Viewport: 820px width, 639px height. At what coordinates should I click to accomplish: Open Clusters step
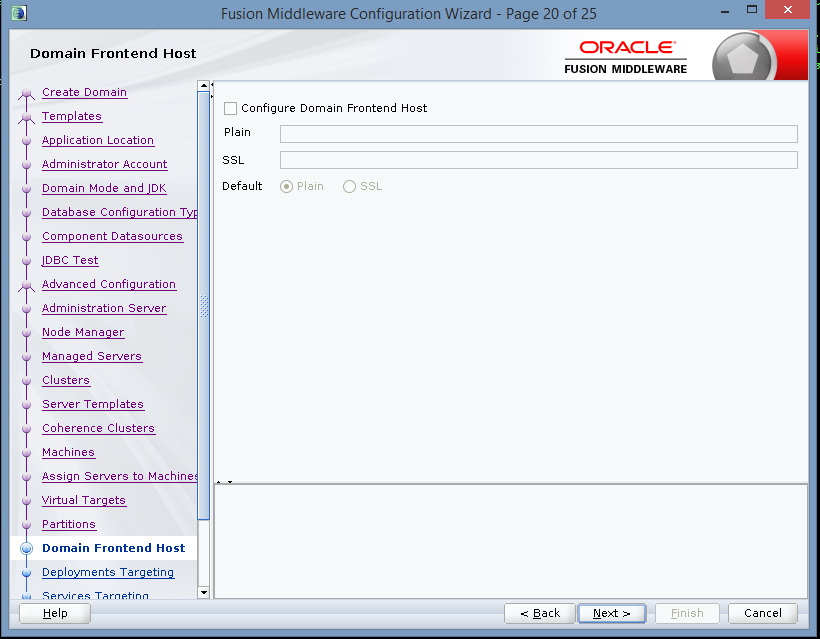[x=66, y=381]
